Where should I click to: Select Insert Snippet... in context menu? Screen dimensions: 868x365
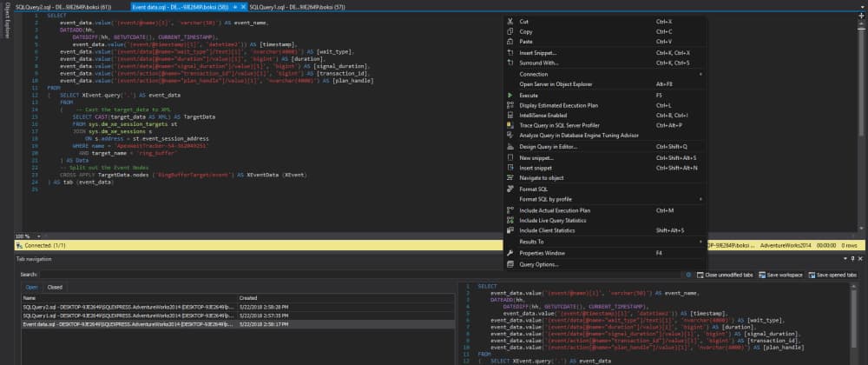pos(605,53)
